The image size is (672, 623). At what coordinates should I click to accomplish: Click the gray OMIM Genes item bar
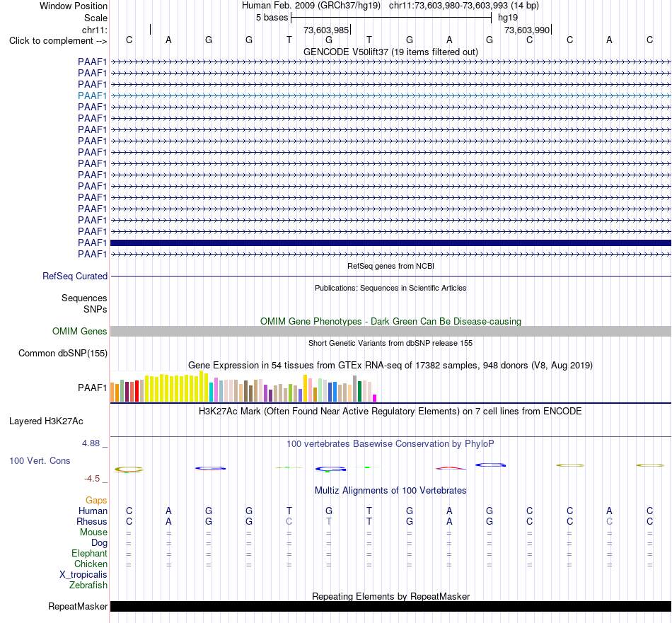click(x=390, y=331)
